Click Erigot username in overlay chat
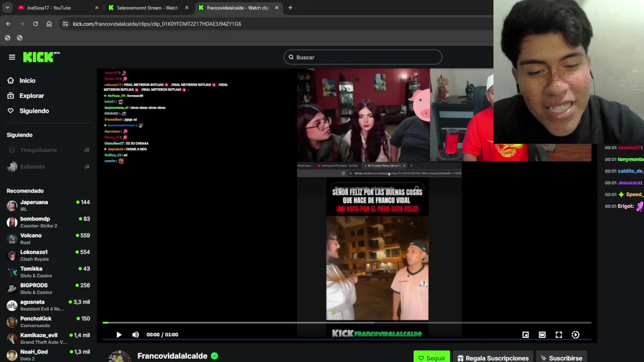 pyautogui.click(x=626, y=206)
